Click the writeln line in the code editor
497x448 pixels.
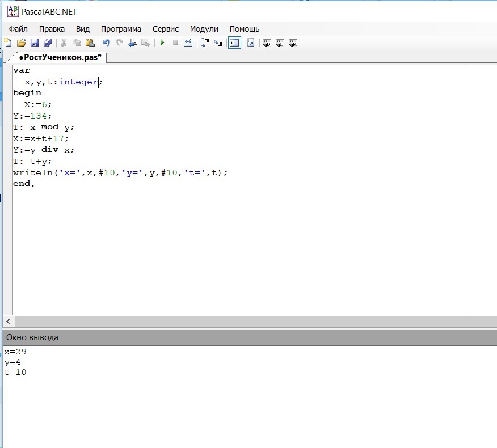pyautogui.click(x=120, y=172)
